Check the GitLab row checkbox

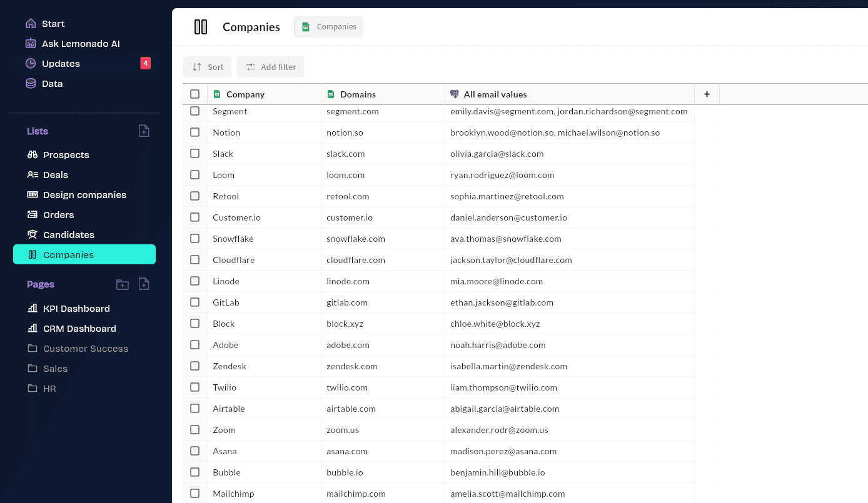(x=195, y=302)
